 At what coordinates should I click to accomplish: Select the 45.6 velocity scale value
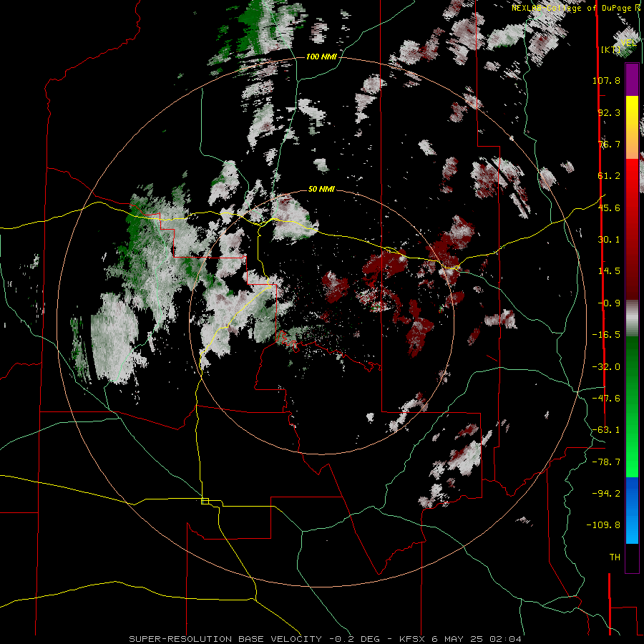pyautogui.click(x=609, y=208)
